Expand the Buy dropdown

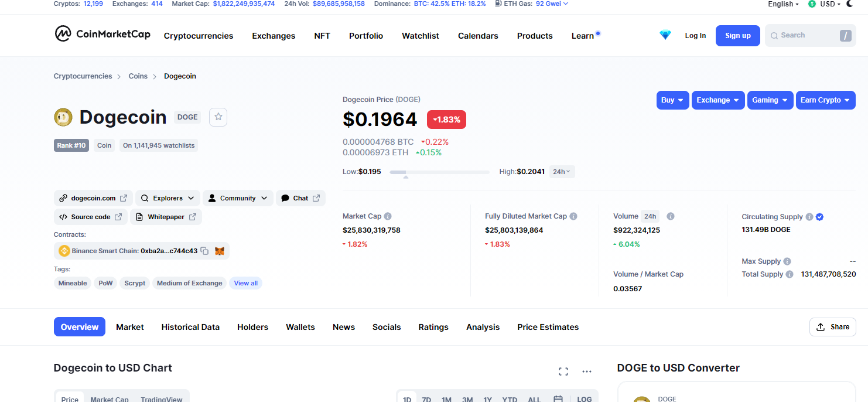click(672, 100)
